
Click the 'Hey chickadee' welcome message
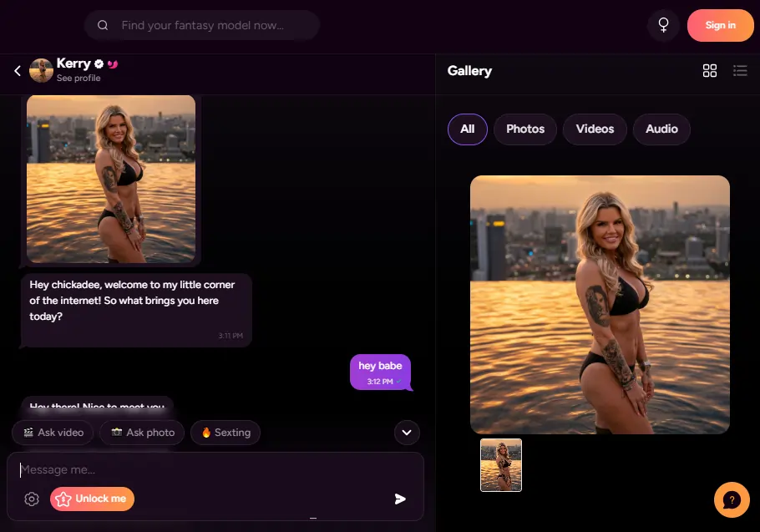tap(136, 310)
